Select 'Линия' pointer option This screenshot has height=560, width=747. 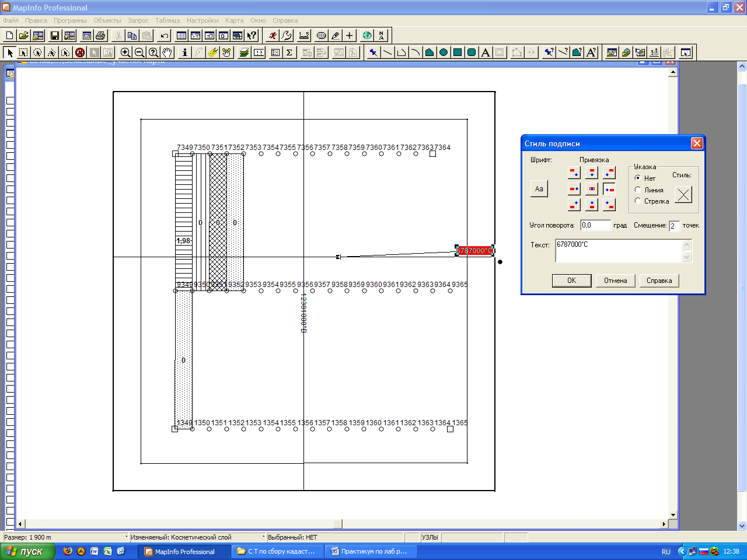click(x=648, y=190)
